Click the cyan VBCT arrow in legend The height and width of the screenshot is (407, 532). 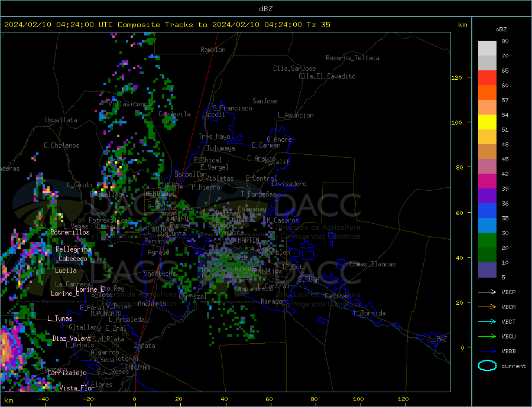[487, 321]
